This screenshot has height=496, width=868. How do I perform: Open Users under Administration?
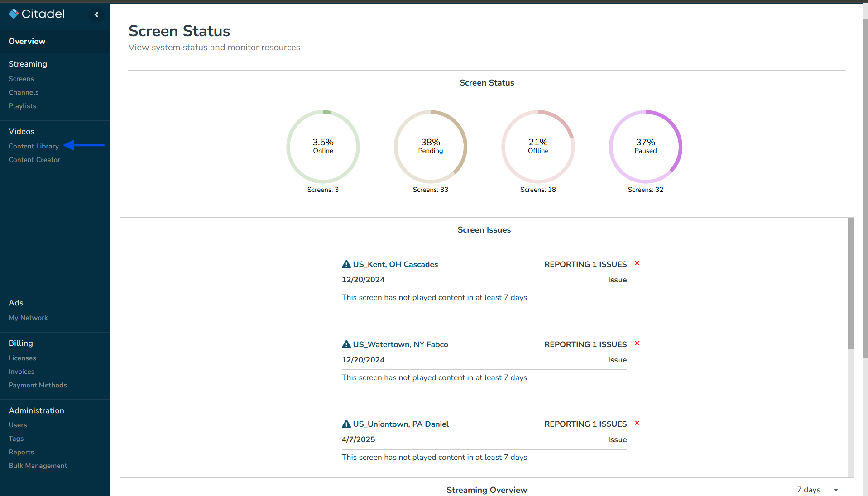point(18,425)
